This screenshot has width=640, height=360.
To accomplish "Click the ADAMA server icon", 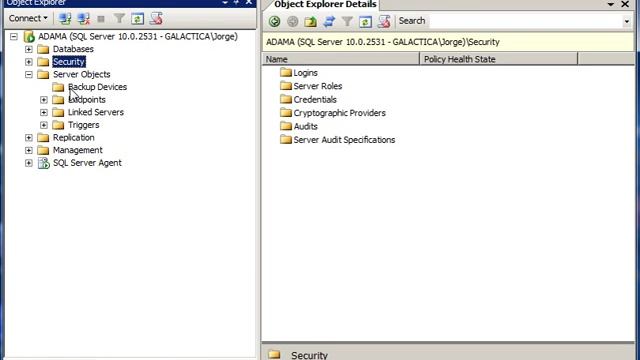I will tap(29, 37).
